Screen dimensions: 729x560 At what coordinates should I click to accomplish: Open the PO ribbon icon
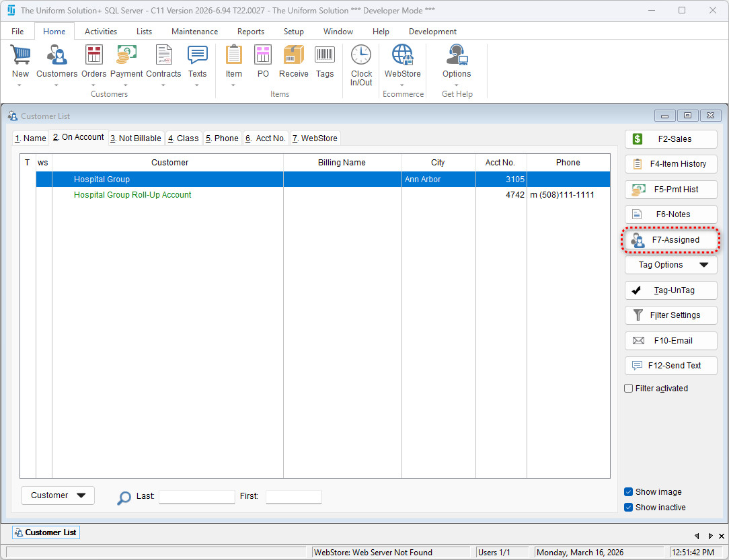[263, 55]
